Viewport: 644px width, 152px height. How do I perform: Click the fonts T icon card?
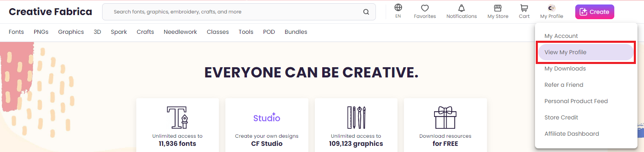pyautogui.click(x=177, y=125)
